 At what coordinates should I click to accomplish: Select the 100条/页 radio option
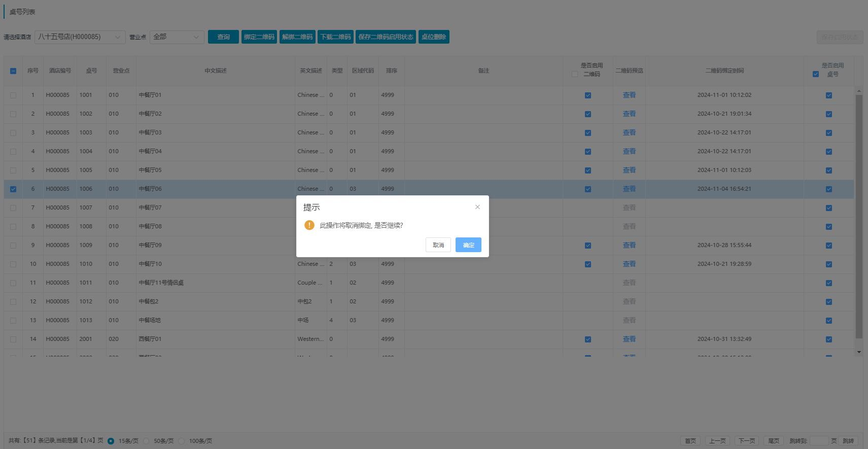click(x=182, y=441)
